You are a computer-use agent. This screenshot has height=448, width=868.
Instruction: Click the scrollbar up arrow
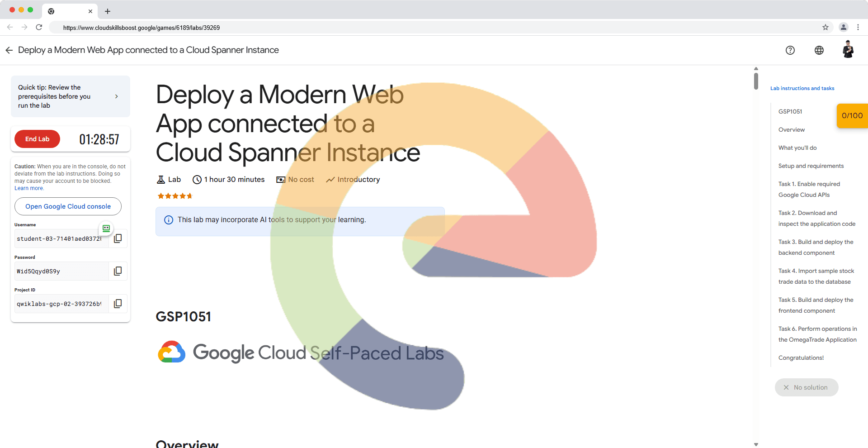click(756, 69)
